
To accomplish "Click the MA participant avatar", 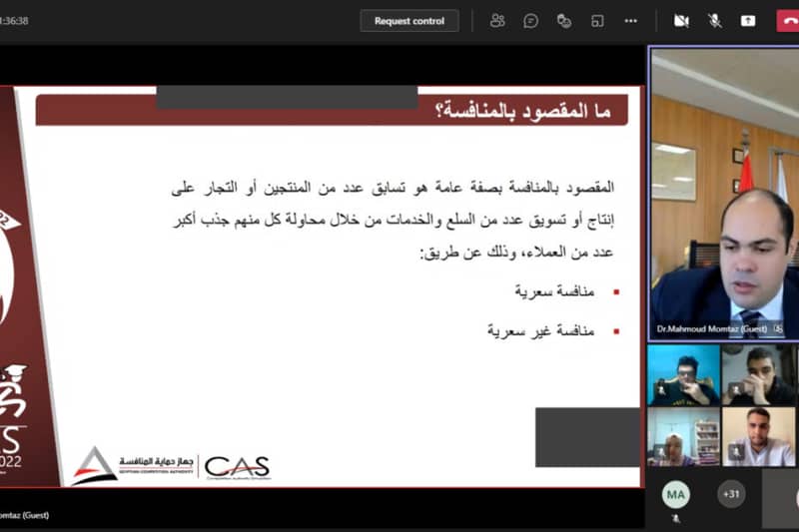I will click(676, 494).
